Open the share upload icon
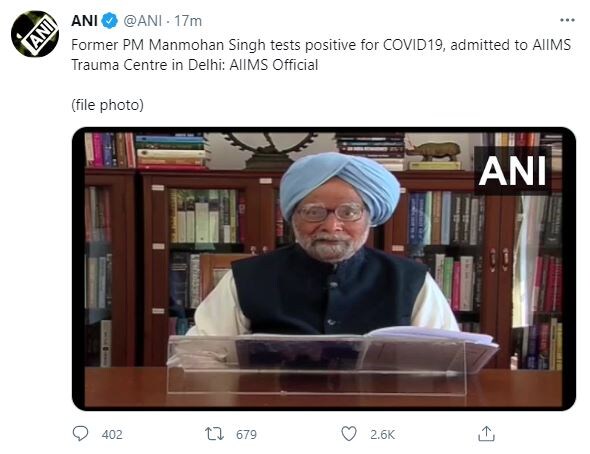590x454 pixels. click(x=486, y=433)
